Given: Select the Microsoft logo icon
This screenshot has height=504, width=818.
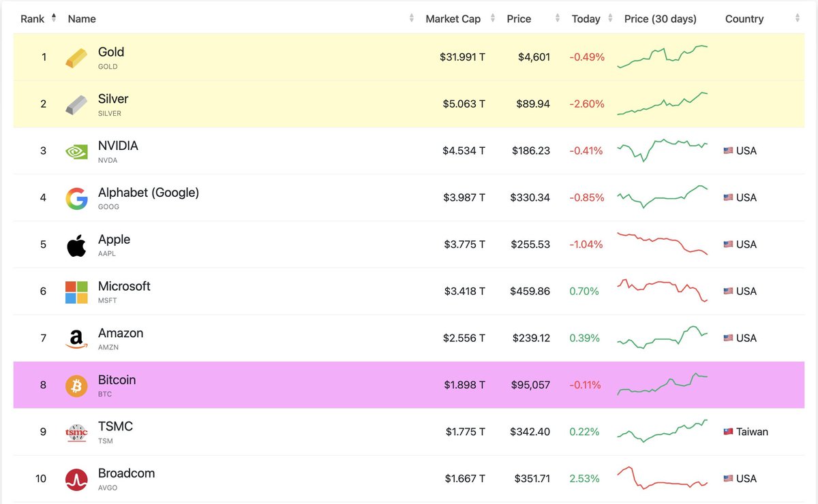Looking at the screenshot, I should point(76,291).
